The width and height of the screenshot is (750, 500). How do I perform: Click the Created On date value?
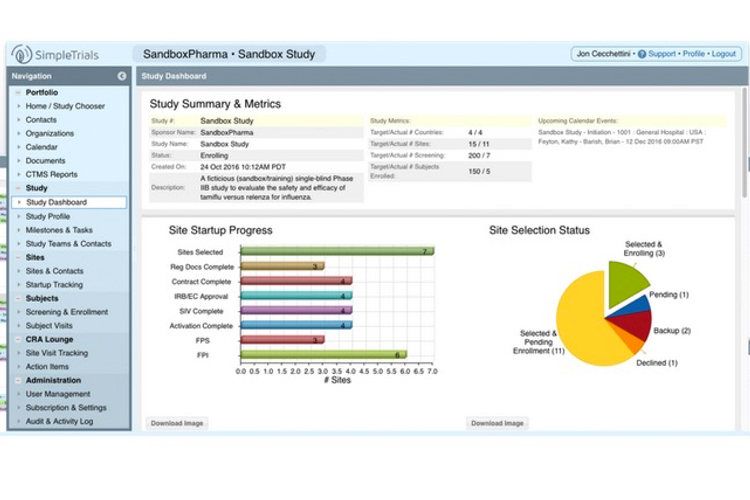point(243,167)
